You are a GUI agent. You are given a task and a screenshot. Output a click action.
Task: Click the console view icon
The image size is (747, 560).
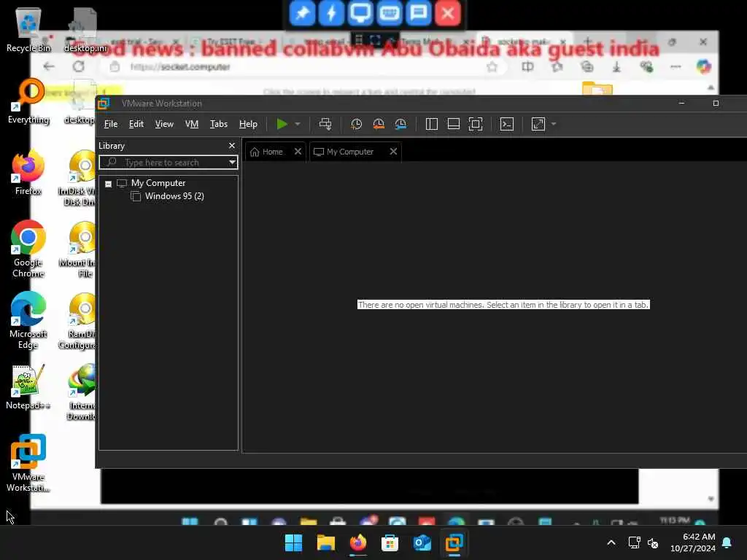(x=507, y=124)
